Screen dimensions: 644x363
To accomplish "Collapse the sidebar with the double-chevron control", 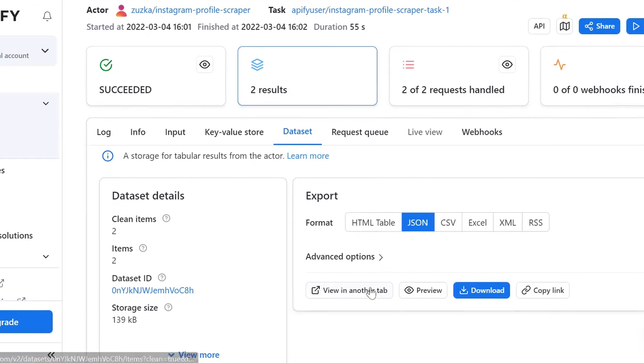I will pyautogui.click(x=50, y=355).
